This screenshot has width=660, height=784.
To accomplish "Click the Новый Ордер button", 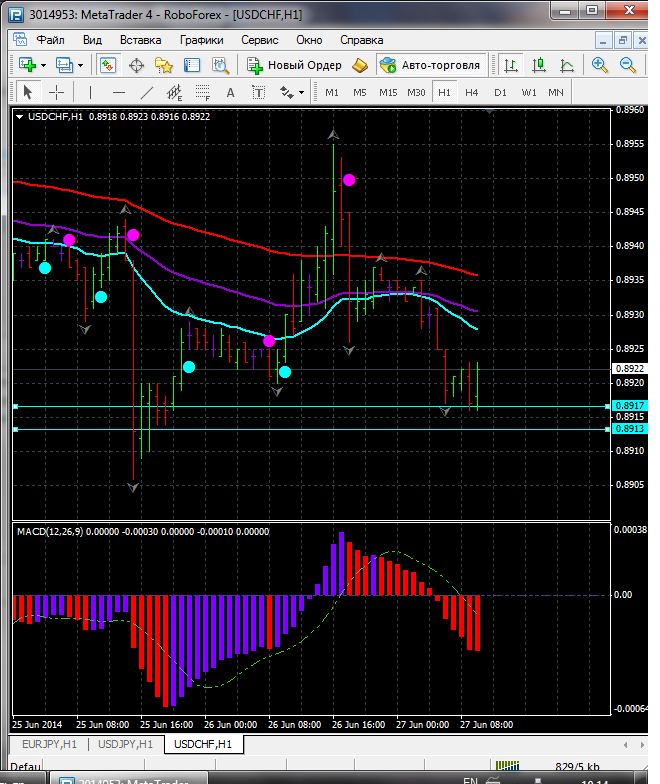I will coord(294,65).
